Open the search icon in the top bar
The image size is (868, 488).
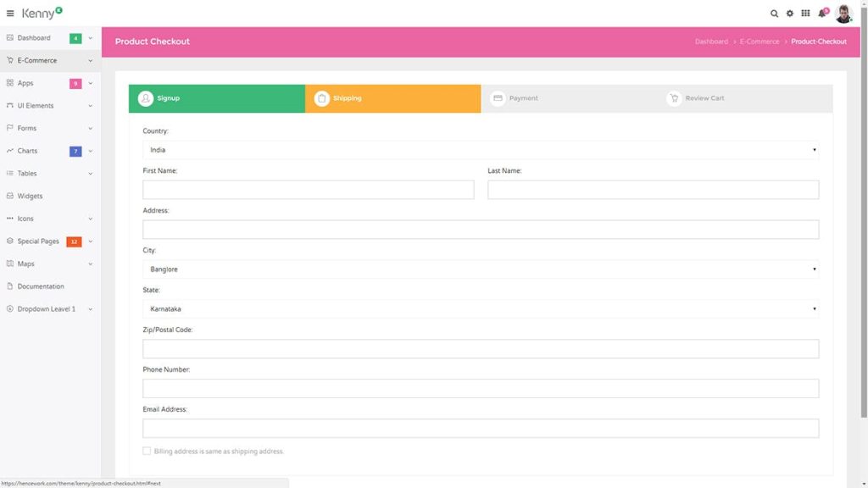point(773,14)
